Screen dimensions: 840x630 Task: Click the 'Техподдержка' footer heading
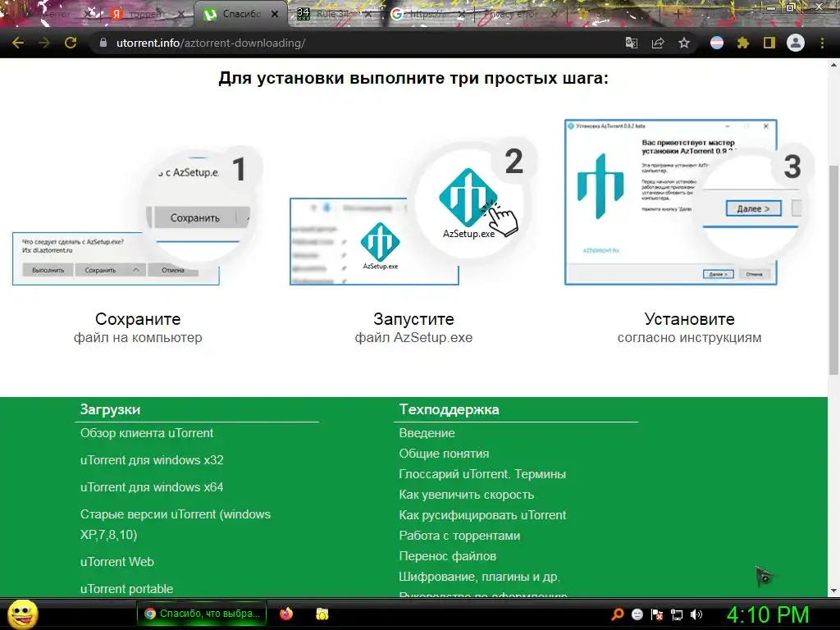449,409
